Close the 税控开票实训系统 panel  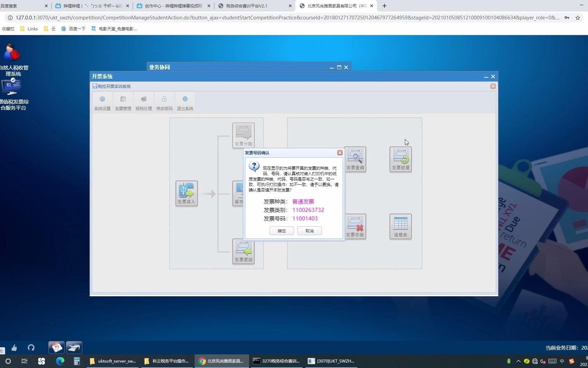coord(493,86)
